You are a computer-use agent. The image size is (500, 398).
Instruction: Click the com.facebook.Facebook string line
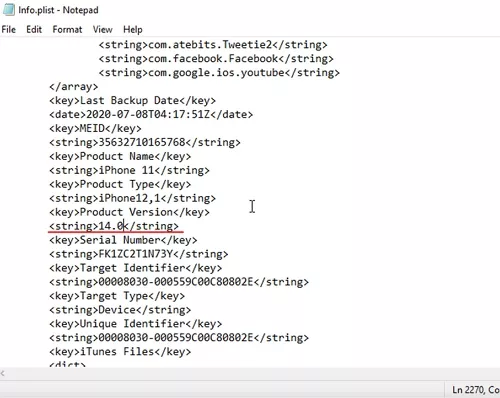[x=216, y=59]
